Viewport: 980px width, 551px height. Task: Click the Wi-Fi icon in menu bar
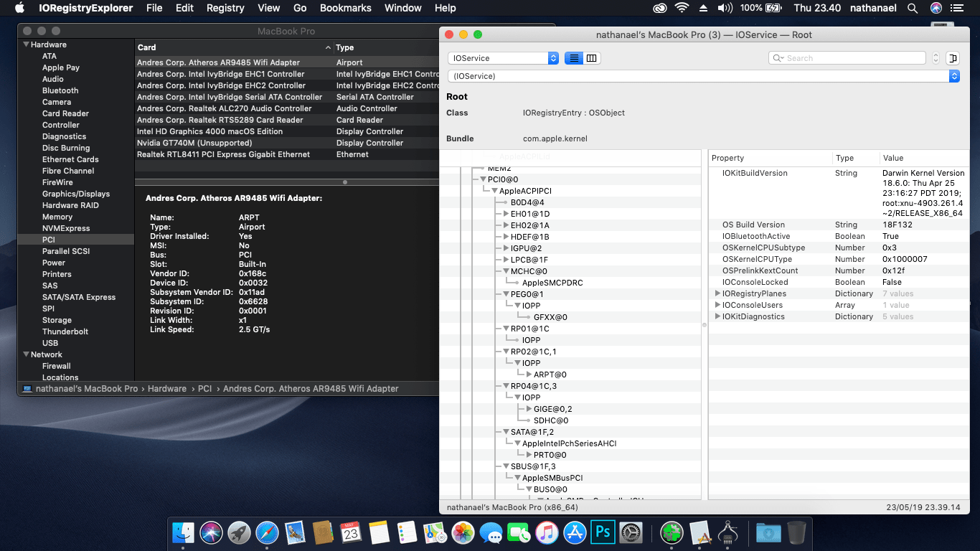(x=681, y=8)
